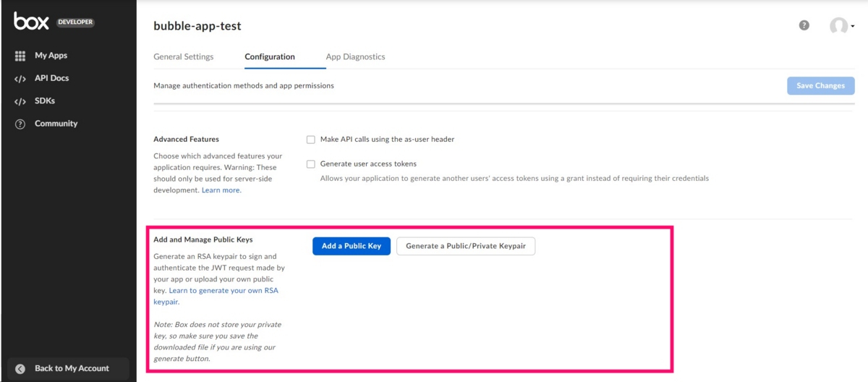This screenshot has height=382, width=868.
Task: Click the Save Changes button
Action: point(820,85)
